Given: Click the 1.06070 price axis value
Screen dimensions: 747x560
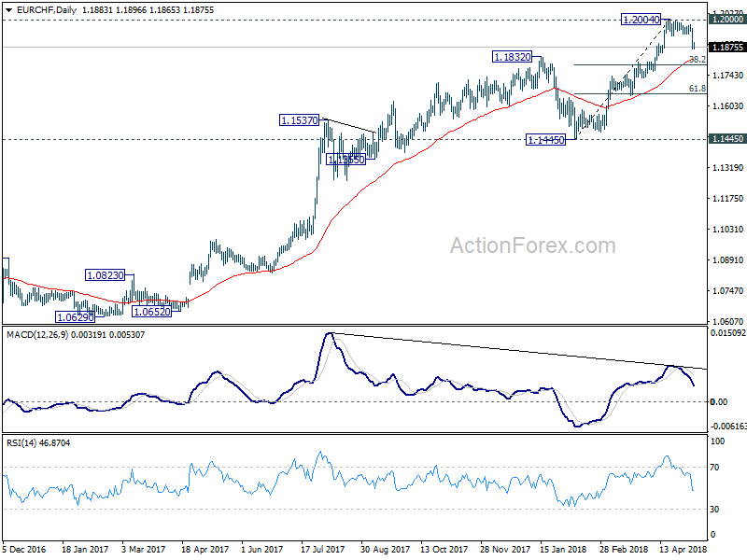Looking at the screenshot, I should [x=727, y=321].
